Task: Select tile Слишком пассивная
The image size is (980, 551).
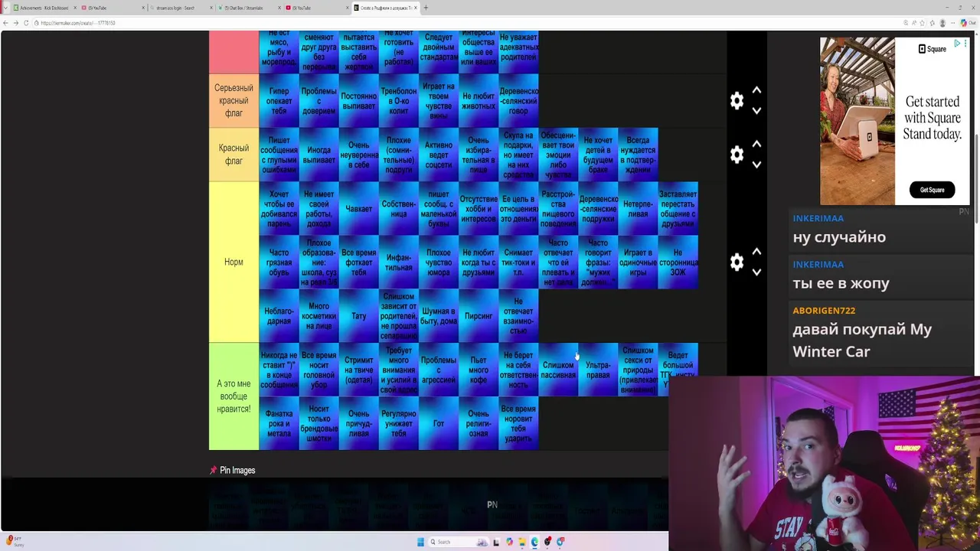Action: (x=558, y=370)
